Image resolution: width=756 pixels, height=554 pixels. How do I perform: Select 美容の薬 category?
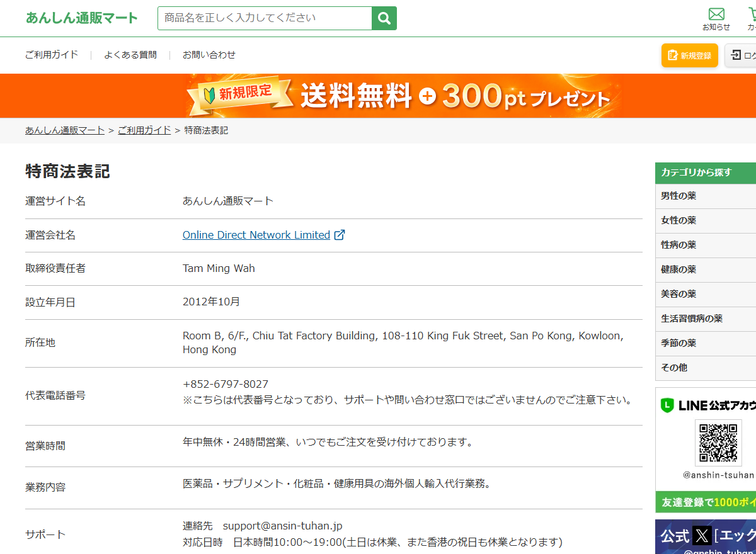tap(706, 295)
